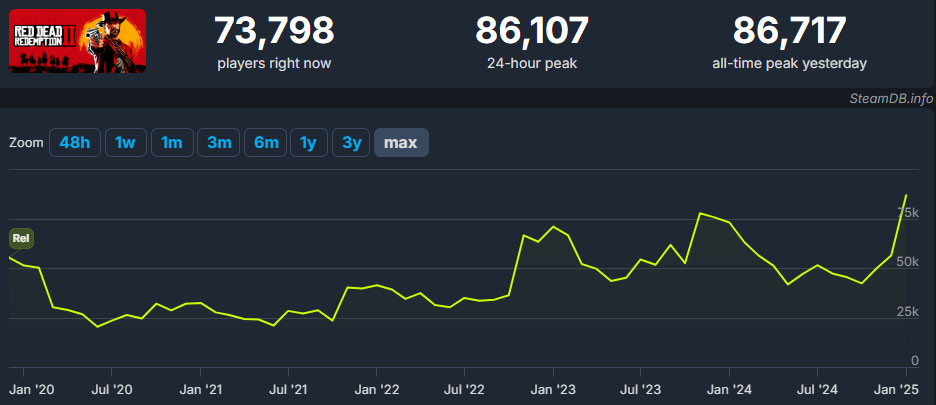Switch chart zoom to 1m
The width and height of the screenshot is (936, 405).
pos(172,143)
